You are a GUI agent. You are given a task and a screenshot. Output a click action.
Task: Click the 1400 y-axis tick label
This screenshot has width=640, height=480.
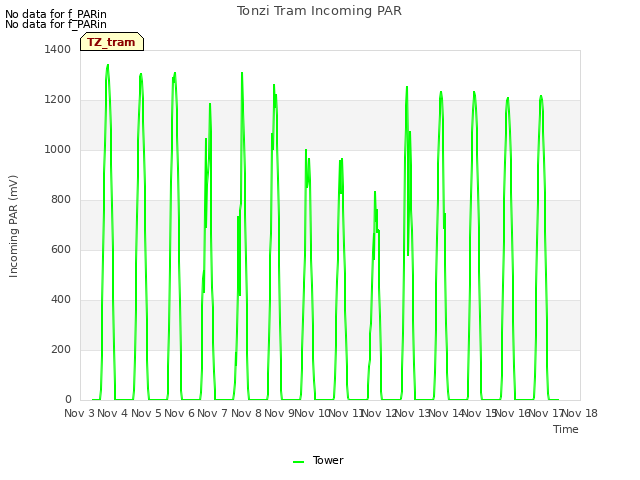point(58,49)
